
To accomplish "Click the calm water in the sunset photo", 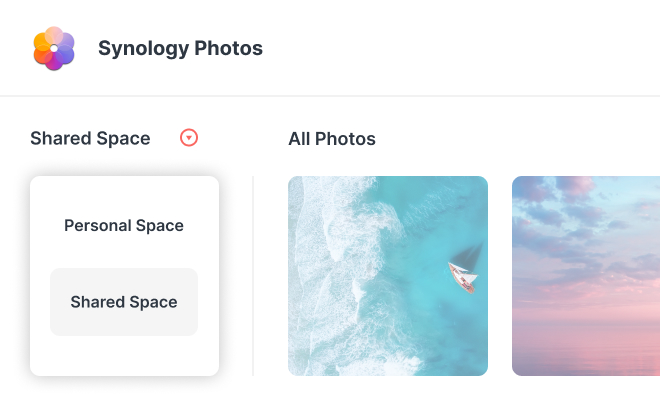I will 585,350.
